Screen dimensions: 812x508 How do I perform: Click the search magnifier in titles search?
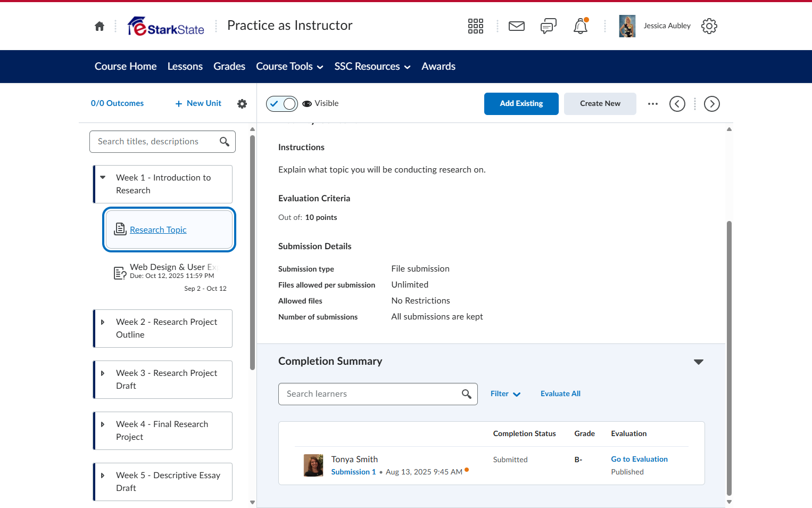(225, 142)
